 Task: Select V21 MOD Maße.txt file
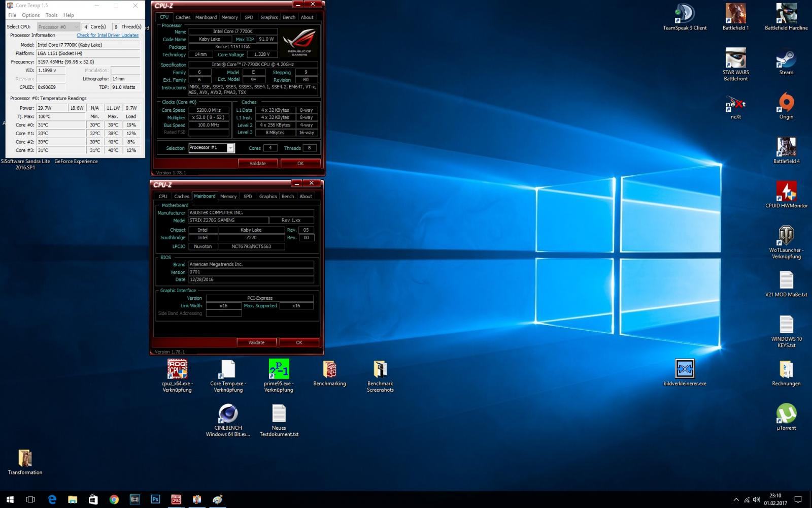coord(786,283)
